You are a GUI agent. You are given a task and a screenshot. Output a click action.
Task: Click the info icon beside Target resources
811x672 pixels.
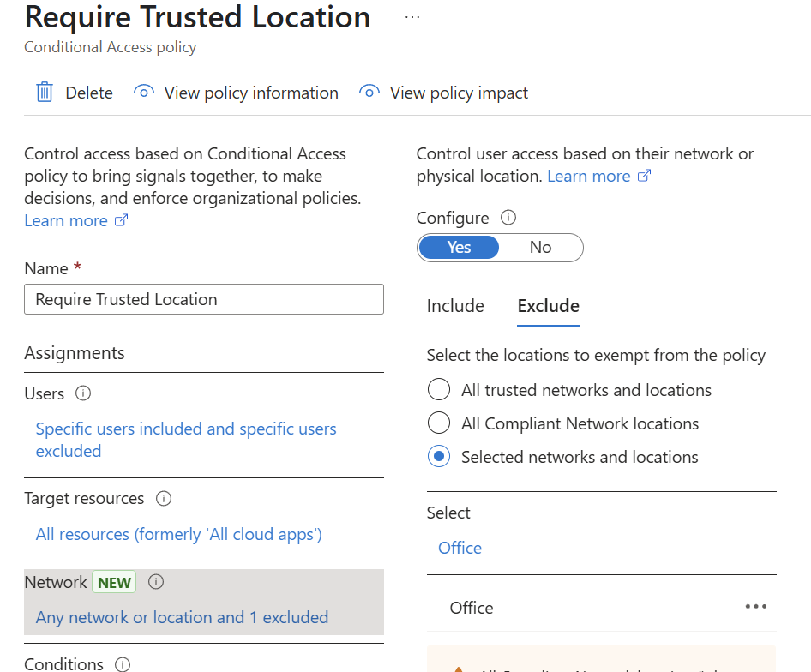click(164, 498)
